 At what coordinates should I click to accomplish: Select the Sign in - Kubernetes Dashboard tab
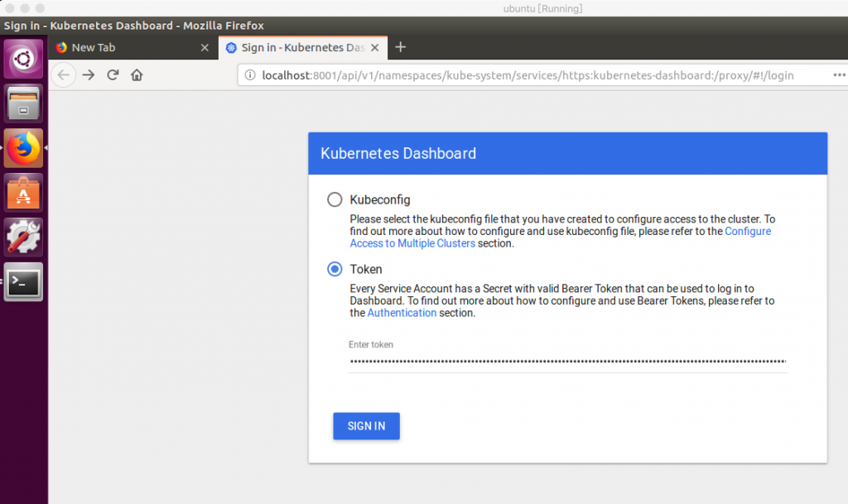(303, 47)
